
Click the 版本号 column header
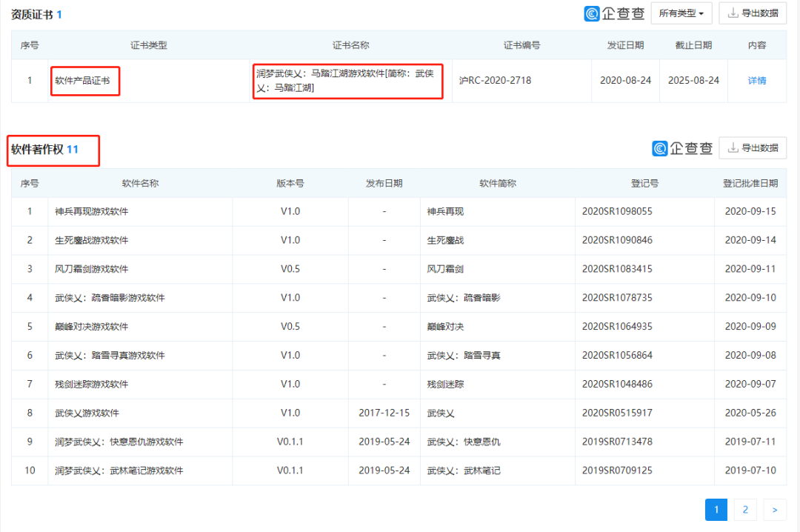(x=290, y=183)
